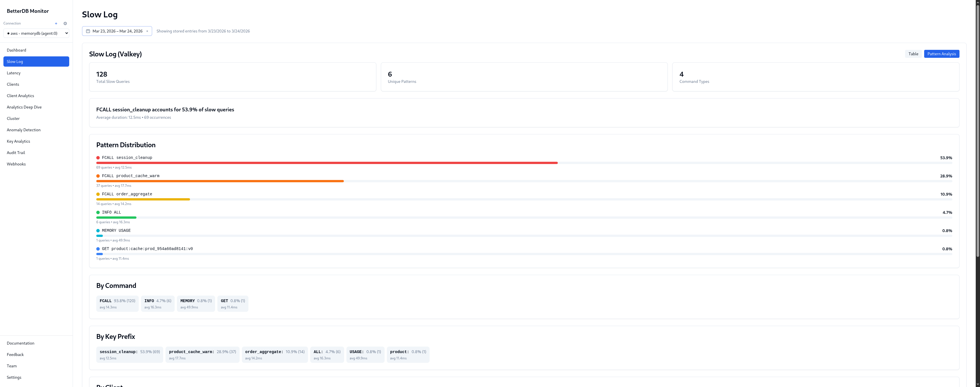The height and width of the screenshot is (387, 980).
Task: Click the page vertical scrollbar
Action: 977,129
